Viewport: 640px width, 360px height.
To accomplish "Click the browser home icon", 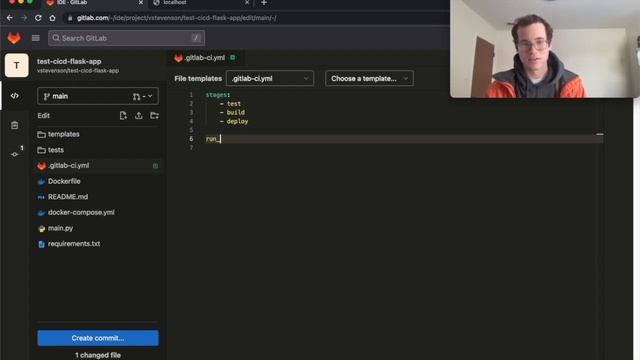I will tap(52, 18).
